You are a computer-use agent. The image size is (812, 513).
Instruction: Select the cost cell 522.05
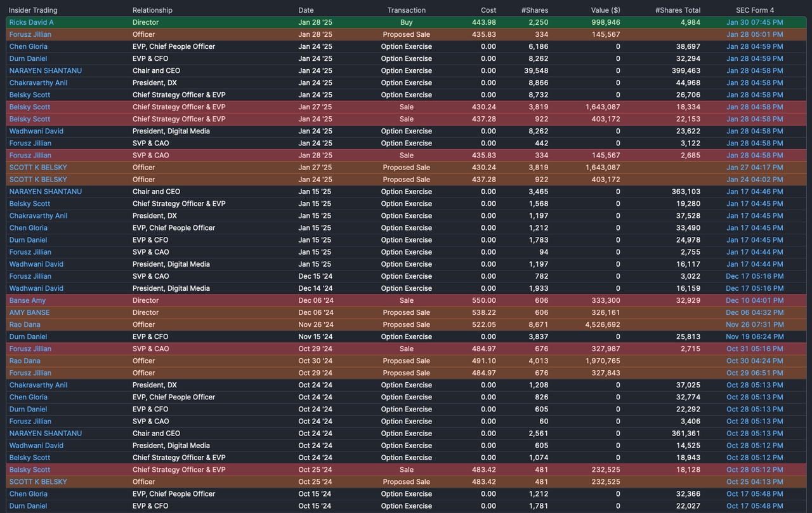(x=484, y=324)
